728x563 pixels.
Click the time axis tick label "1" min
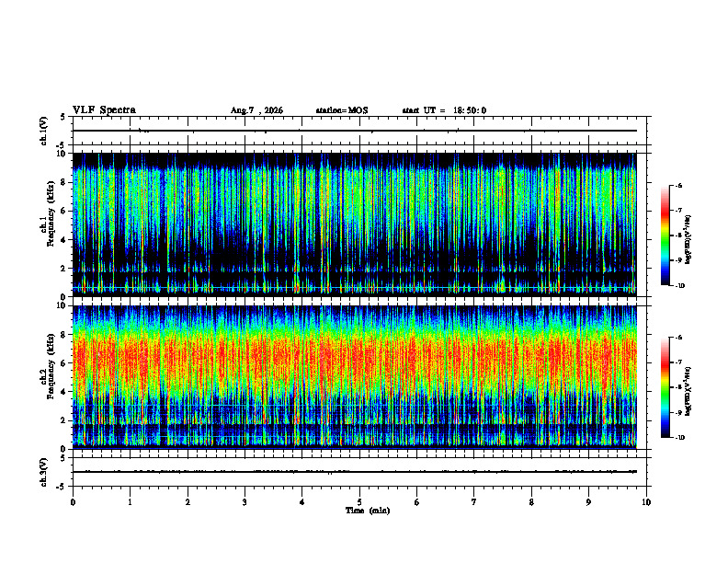point(130,502)
